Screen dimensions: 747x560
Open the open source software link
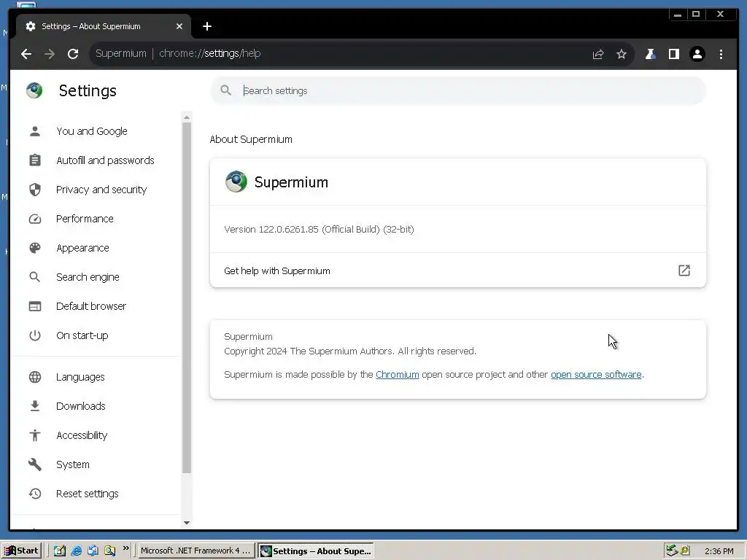click(x=596, y=375)
